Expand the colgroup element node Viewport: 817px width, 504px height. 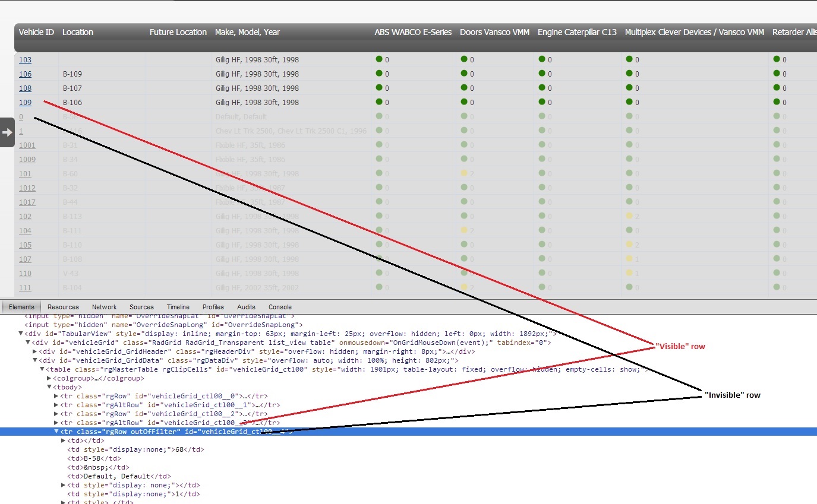[49, 378]
